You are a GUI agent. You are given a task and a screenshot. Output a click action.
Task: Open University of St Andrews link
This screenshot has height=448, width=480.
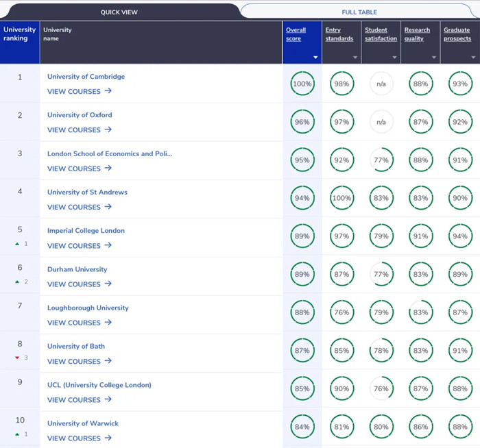coord(87,192)
